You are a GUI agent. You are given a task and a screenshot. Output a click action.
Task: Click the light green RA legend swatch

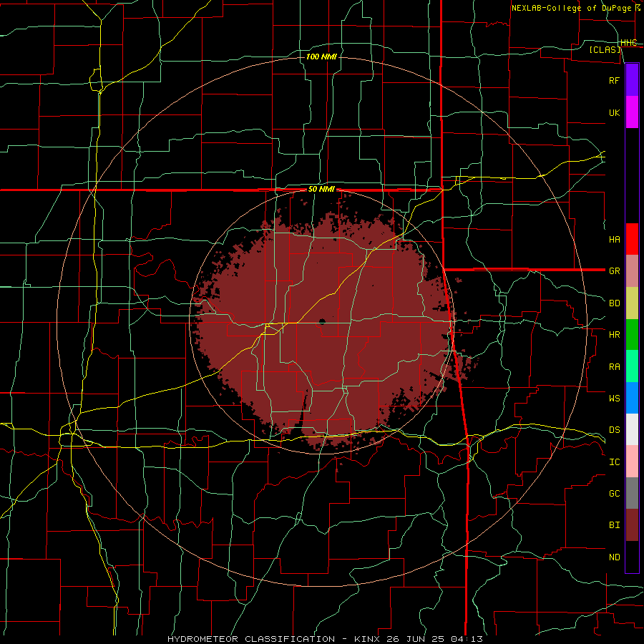tap(632, 366)
